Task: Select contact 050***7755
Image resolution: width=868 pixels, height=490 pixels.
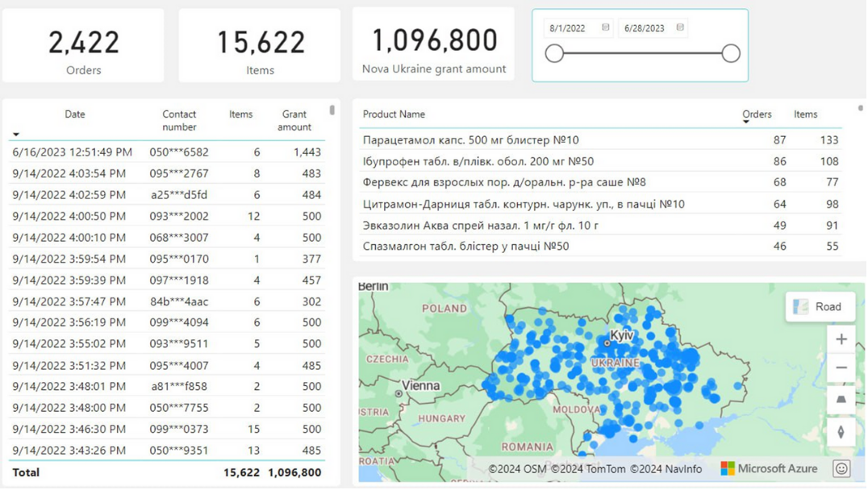Action: coord(179,408)
